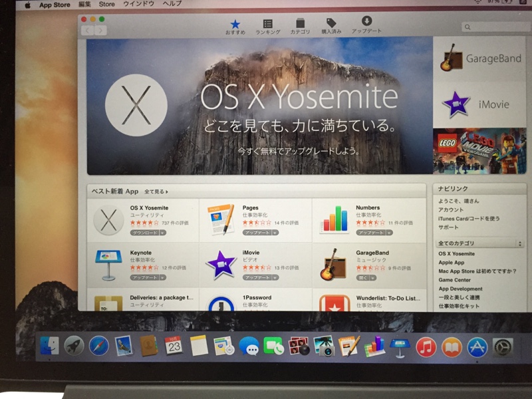
Task: Open System Preferences gear in Dock
Action: coord(502,347)
